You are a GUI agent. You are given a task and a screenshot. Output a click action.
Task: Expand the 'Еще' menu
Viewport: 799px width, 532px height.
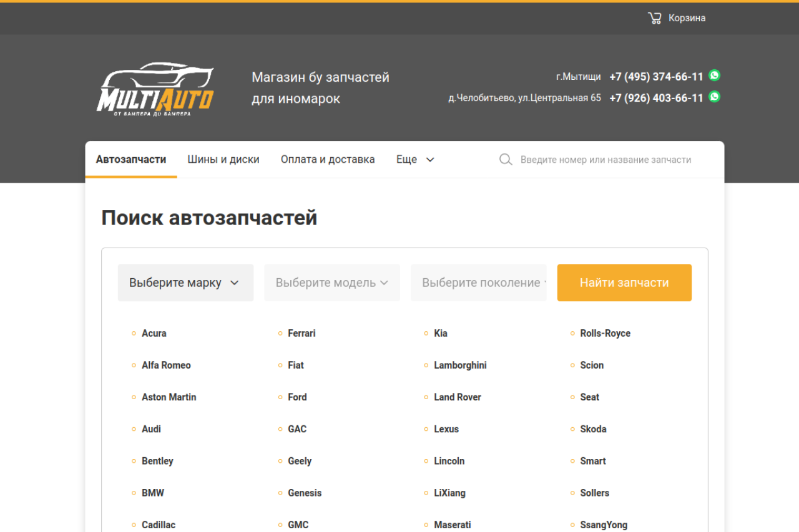415,160
